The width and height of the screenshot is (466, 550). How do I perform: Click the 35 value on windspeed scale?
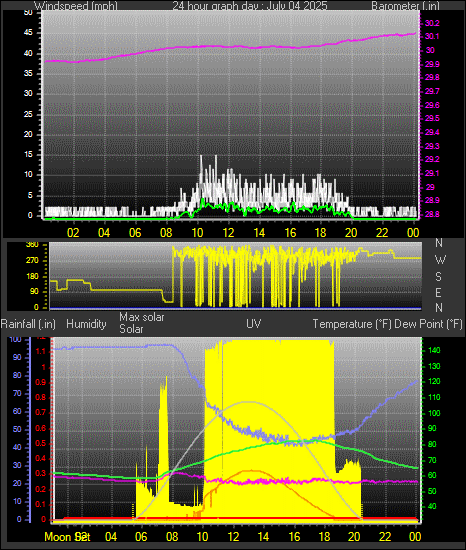coord(28,73)
